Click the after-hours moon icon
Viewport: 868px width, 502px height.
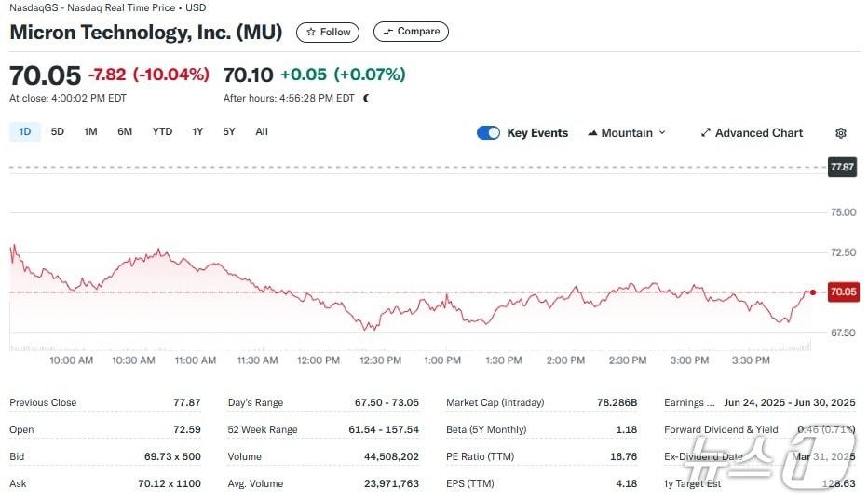[x=366, y=98]
